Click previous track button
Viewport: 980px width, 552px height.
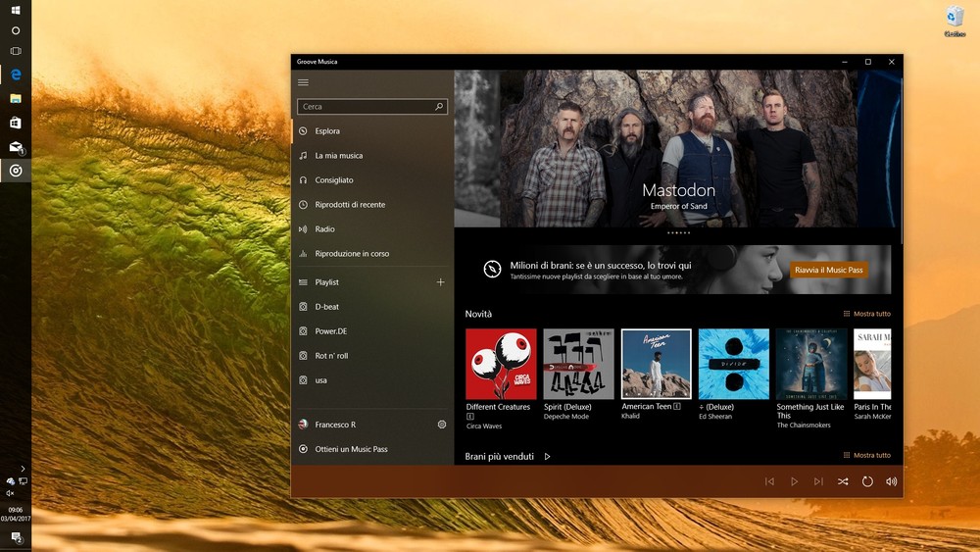coord(769,481)
